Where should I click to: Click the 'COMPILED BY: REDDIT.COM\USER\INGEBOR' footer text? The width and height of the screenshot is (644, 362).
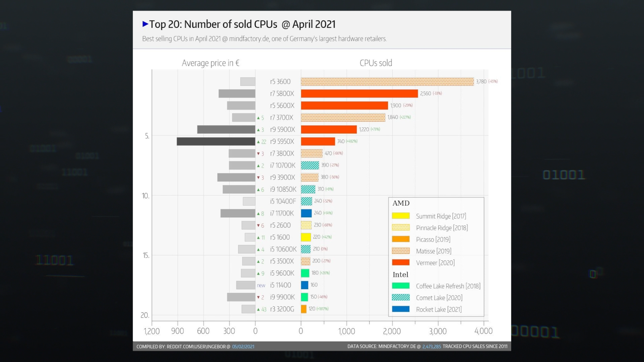pyautogui.click(x=181, y=346)
